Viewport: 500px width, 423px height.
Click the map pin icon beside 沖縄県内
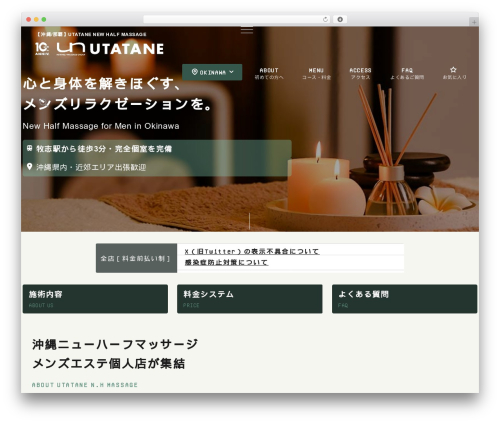[x=29, y=167]
